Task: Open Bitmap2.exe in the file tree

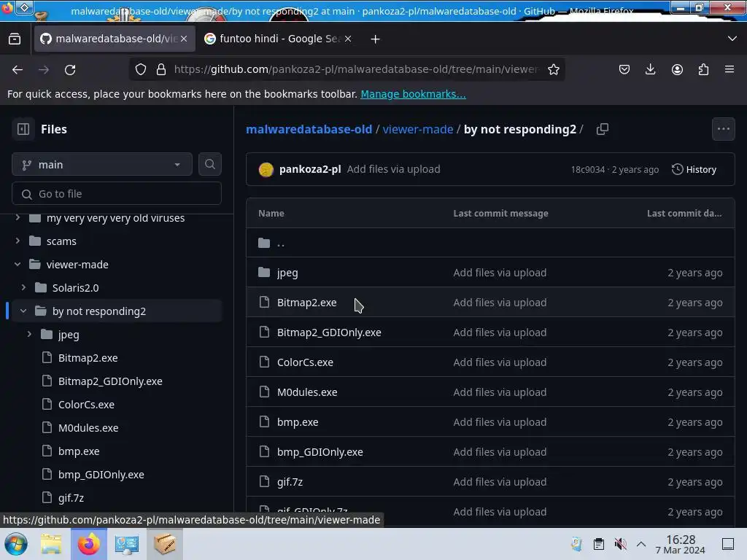Action: pyautogui.click(x=88, y=357)
